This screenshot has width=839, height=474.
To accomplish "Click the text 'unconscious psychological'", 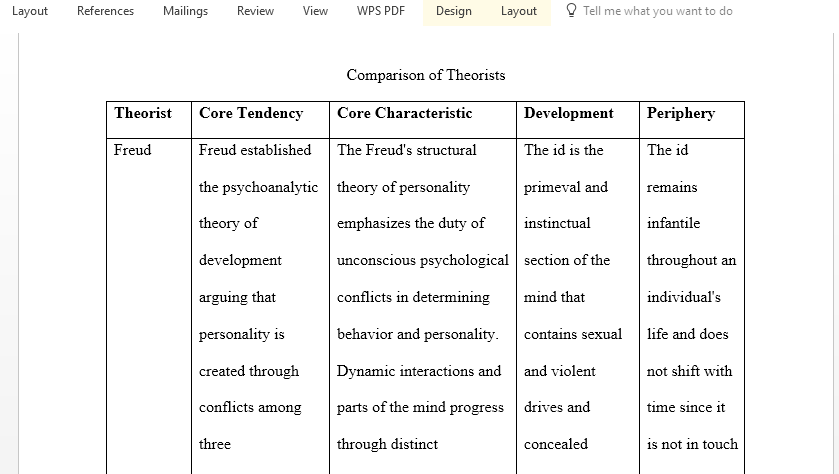I will coord(423,261).
